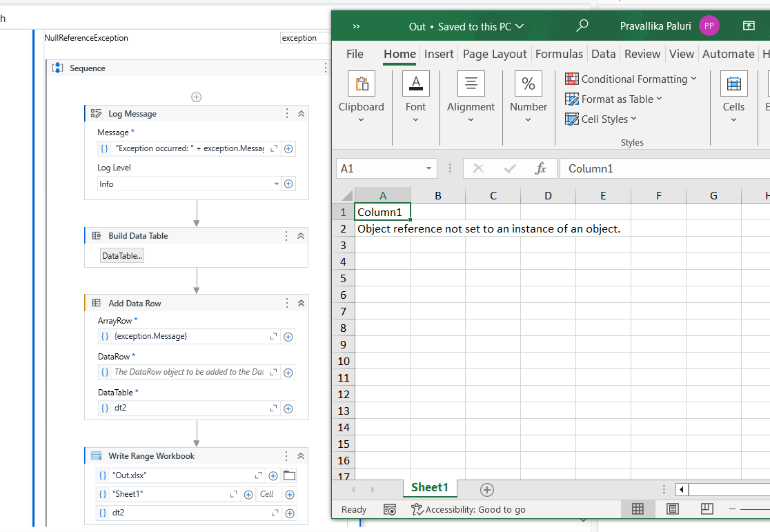Switch to the Insert ribbon tab
Viewport: 770px width, 532px height.
(x=439, y=54)
